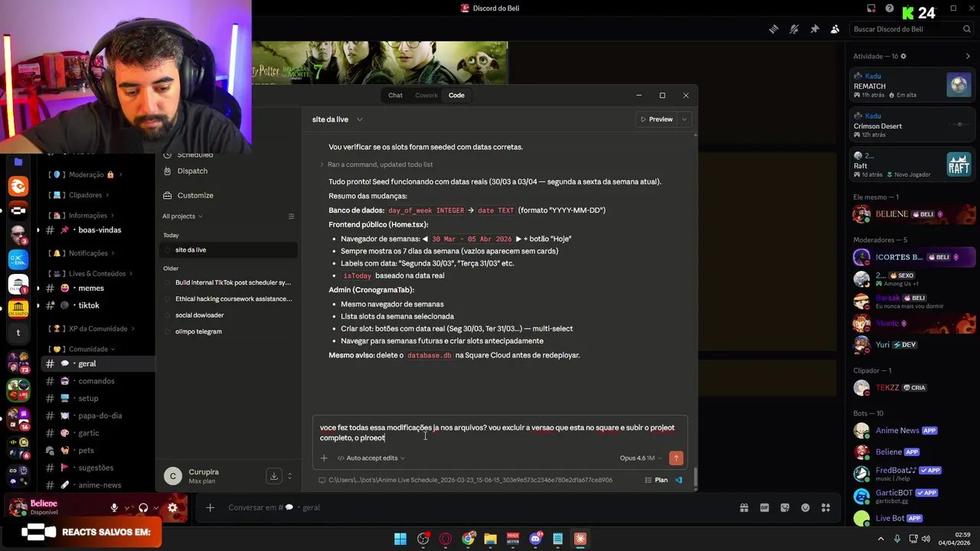Click plus icon in Claude prompt box

coord(324,458)
